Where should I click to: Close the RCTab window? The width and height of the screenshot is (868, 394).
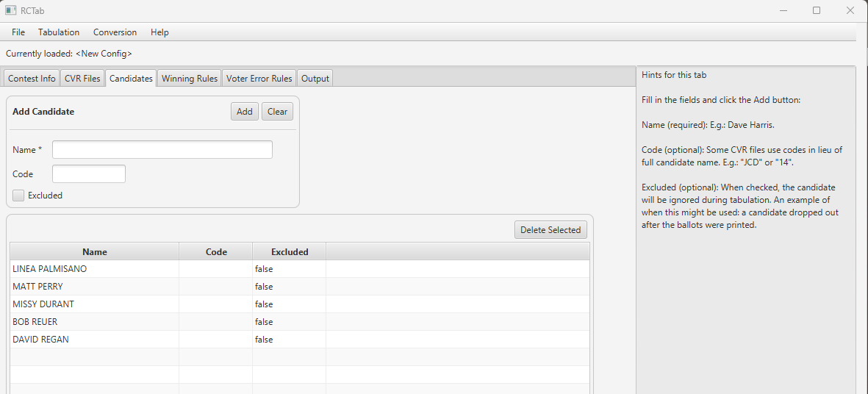pyautogui.click(x=850, y=10)
